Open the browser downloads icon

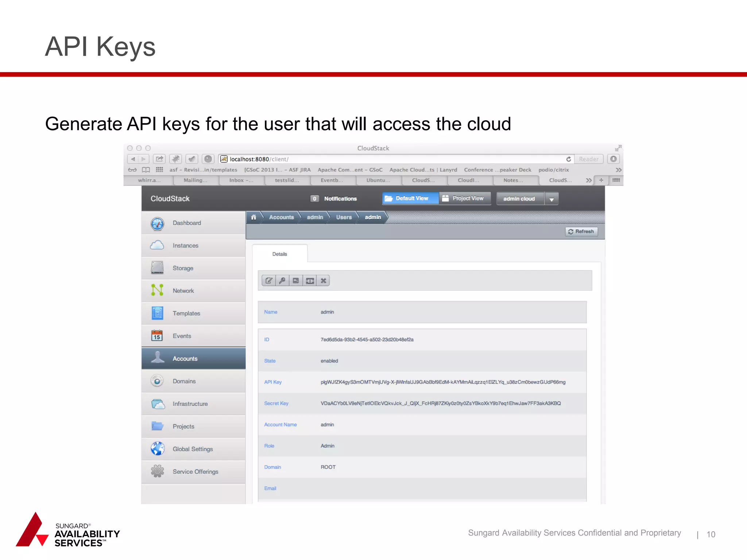point(614,159)
